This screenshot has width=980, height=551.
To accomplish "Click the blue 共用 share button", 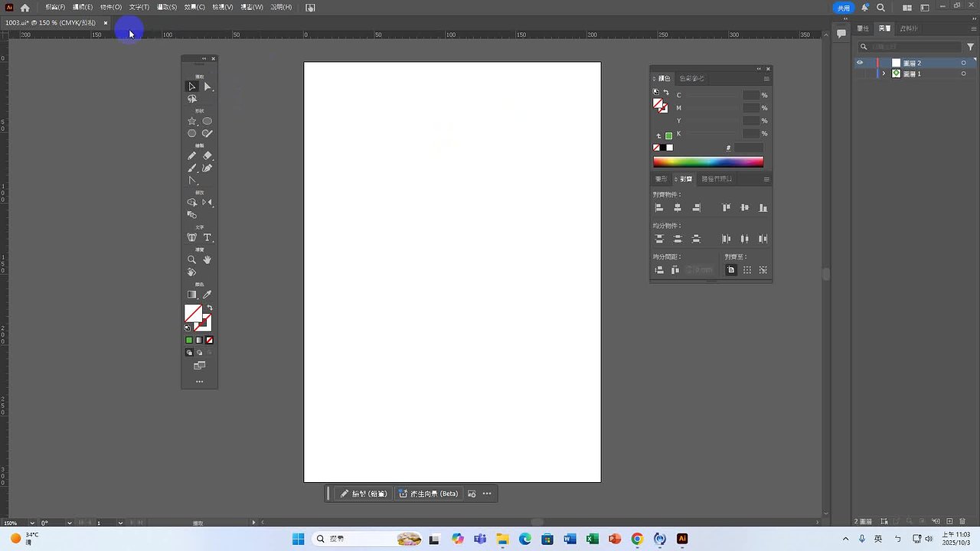I will (843, 8).
